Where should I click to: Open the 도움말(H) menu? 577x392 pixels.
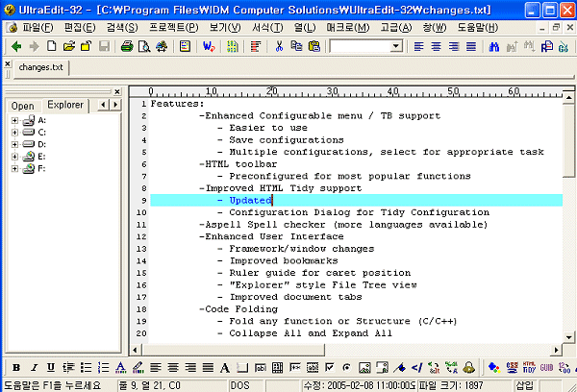click(x=478, y=28)
